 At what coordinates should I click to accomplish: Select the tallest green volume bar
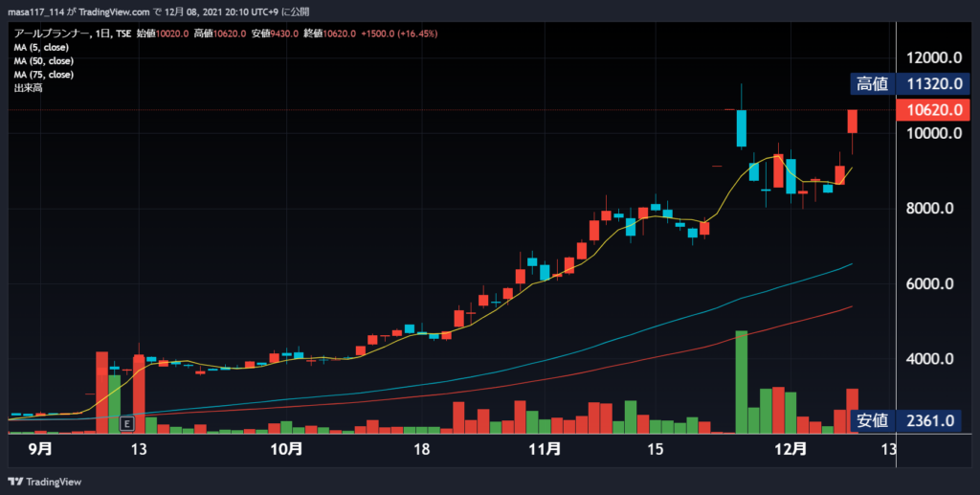click(742, 382)
